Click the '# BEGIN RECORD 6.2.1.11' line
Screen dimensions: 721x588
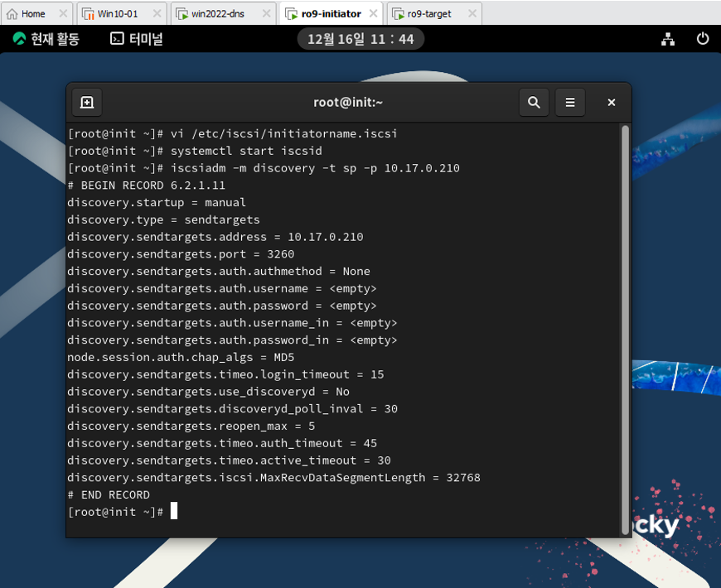(x=146, y=186)
